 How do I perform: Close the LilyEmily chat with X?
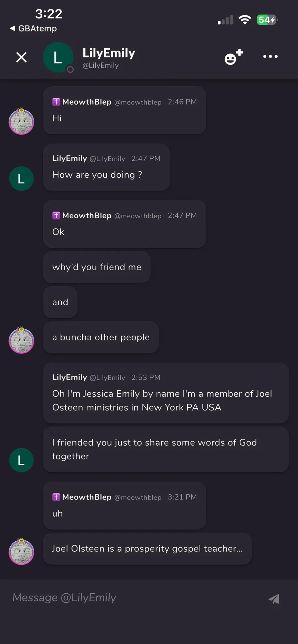point(22,57)
